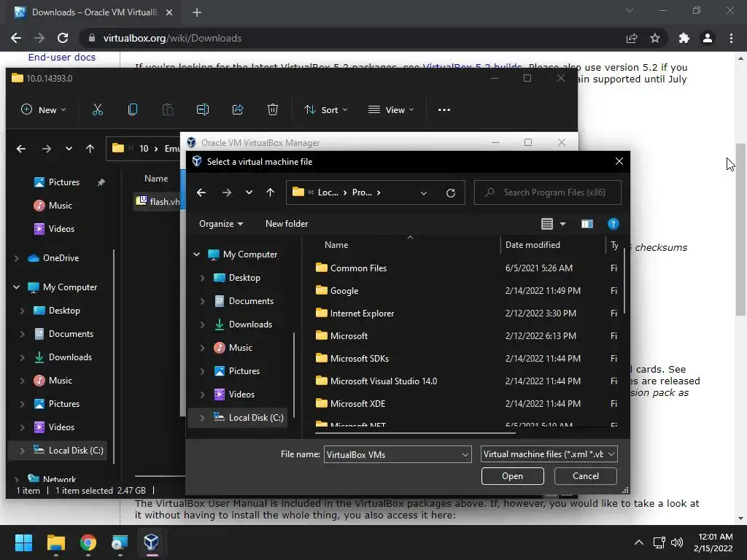
Task: Select the Microsoft SDKs folder
Action: (360, 359)
